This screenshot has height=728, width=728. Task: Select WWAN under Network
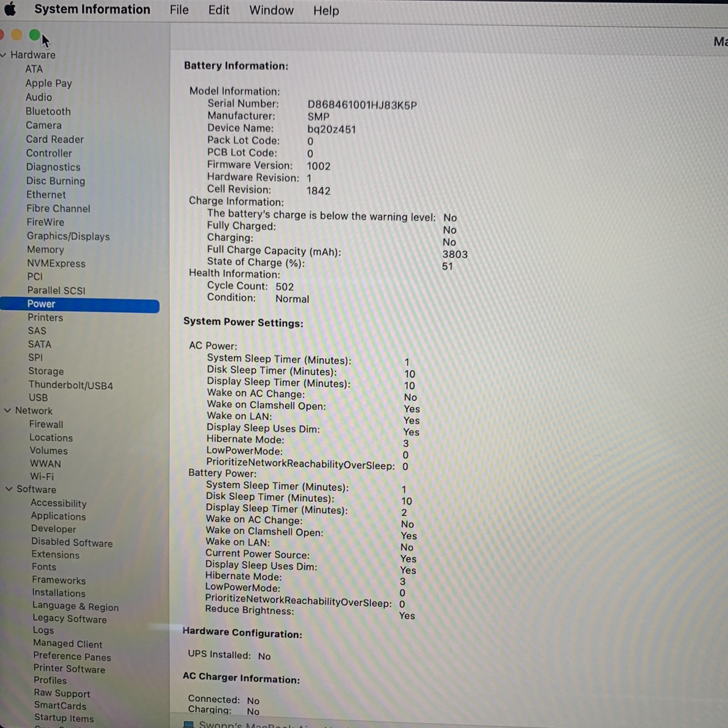pyautogui.click(x=45, y=464)
